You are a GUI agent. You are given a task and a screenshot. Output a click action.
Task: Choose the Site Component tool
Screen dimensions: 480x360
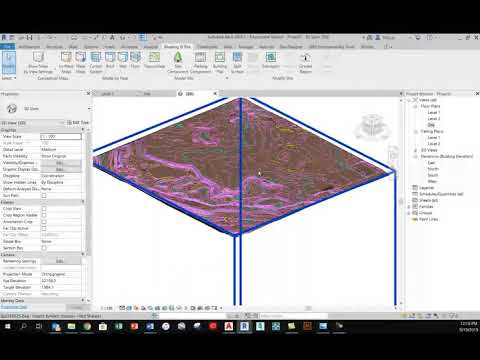[x=178, y=62]
